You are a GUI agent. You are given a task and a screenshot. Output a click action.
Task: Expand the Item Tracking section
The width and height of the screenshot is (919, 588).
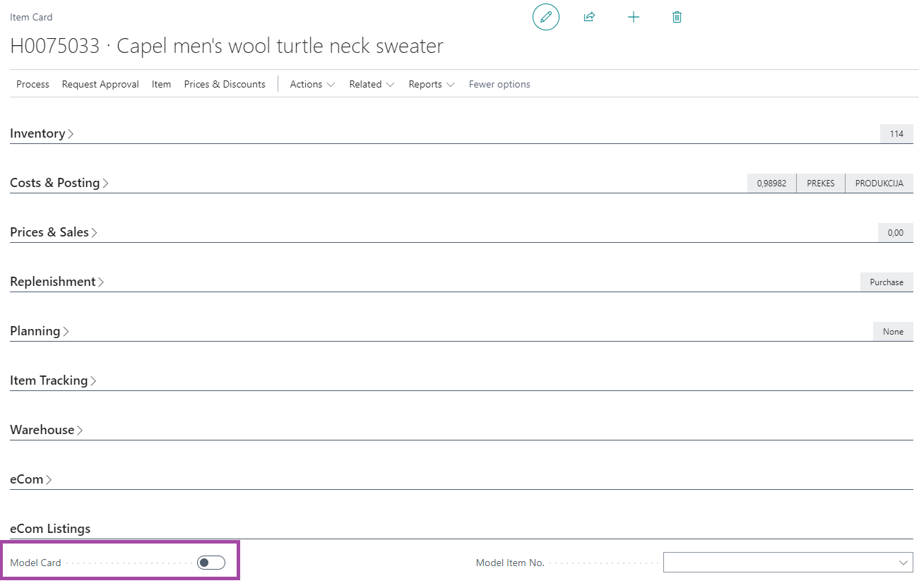click(x=53, y=380)
